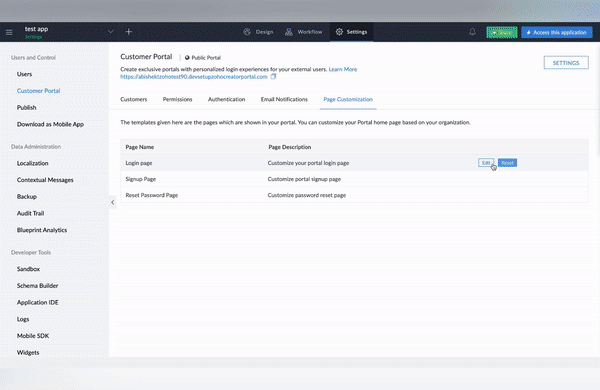
Task: Open Contextual Messages
Action: 45,180
